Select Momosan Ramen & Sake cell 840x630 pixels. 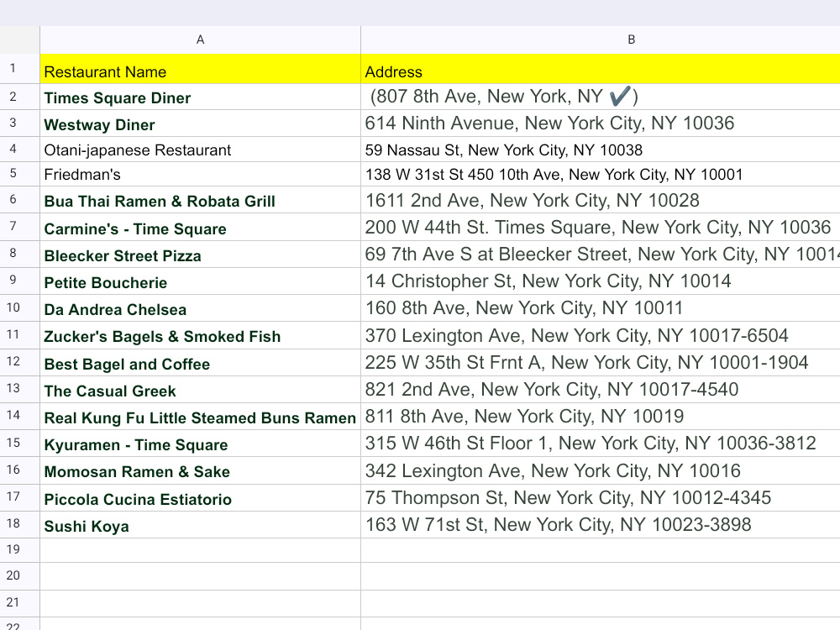(x=201, y=470)
